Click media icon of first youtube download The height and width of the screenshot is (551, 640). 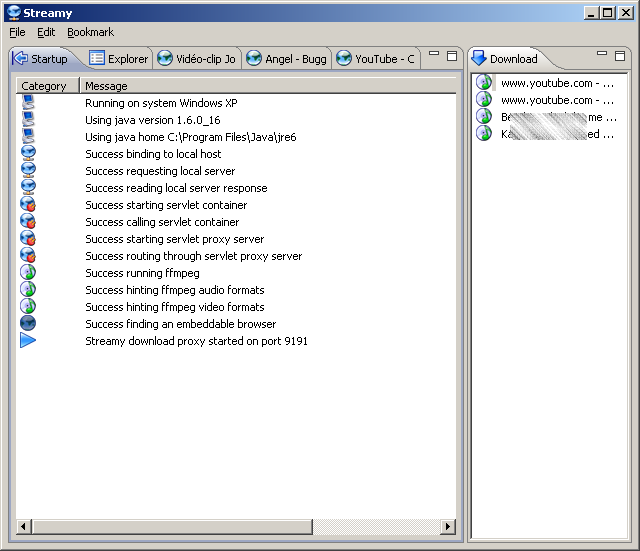(x=484, y=82)
